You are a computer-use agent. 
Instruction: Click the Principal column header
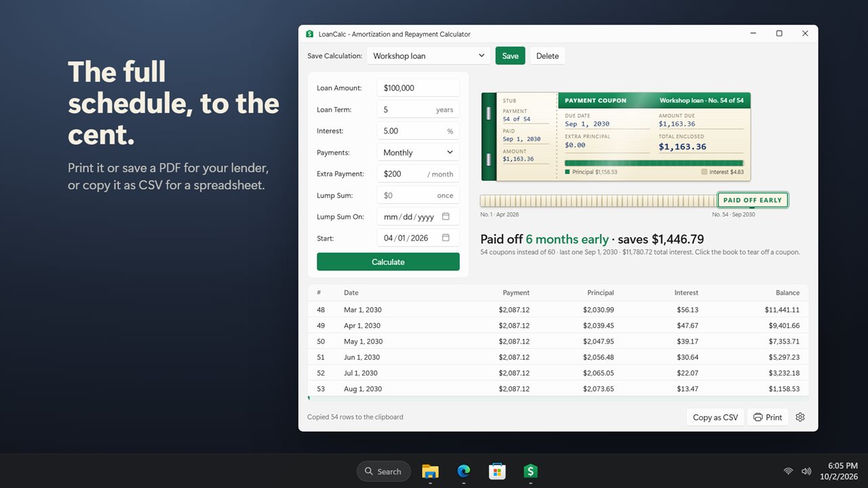[x=600, y=293]
